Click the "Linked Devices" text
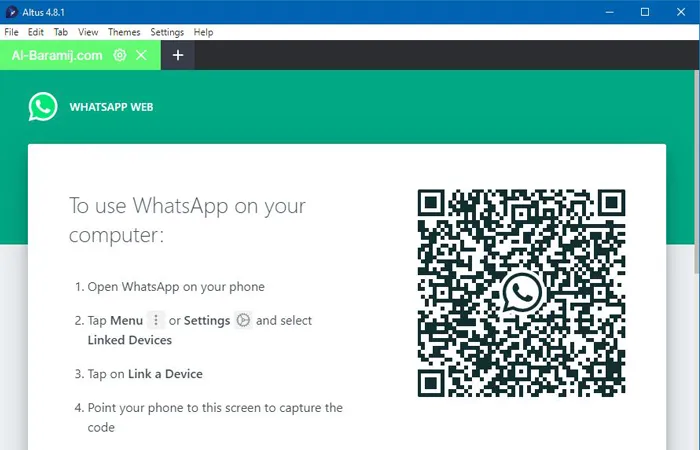The width and height of the screenshot is (700, 450). [129, 340]
